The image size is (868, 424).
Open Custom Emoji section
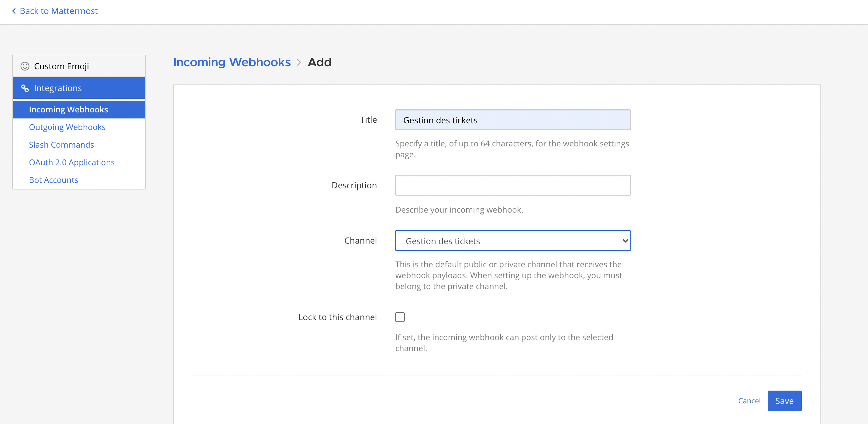coord(61,66)
